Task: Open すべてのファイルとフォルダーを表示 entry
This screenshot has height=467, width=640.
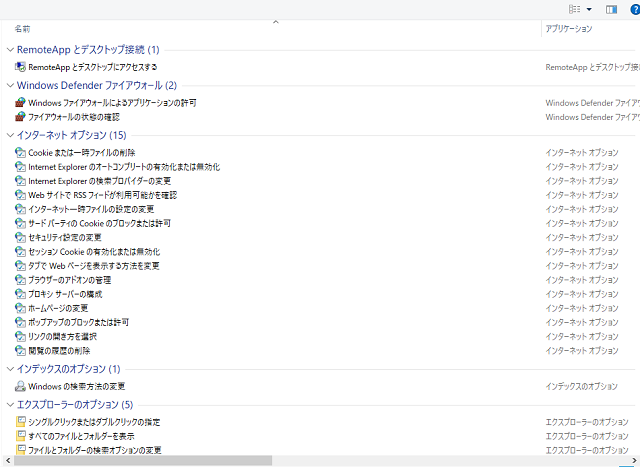Action: point(81,436)
